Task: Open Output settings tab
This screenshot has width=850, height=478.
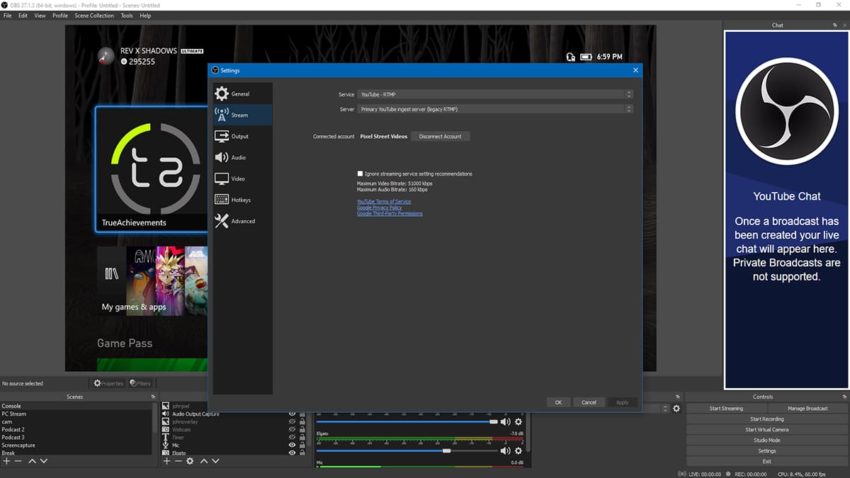Action: click(x=243, y=136)
